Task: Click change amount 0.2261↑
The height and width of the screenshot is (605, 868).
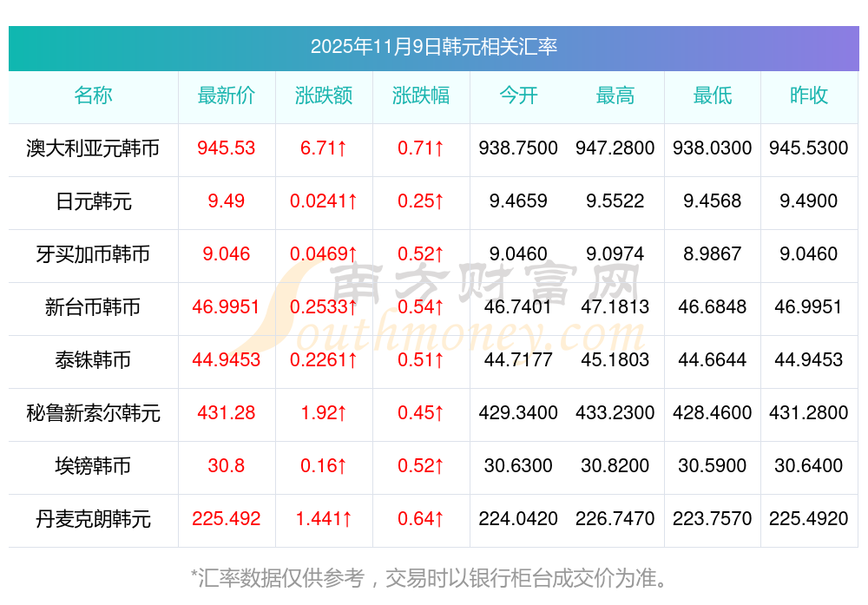Action: point(324,360)
